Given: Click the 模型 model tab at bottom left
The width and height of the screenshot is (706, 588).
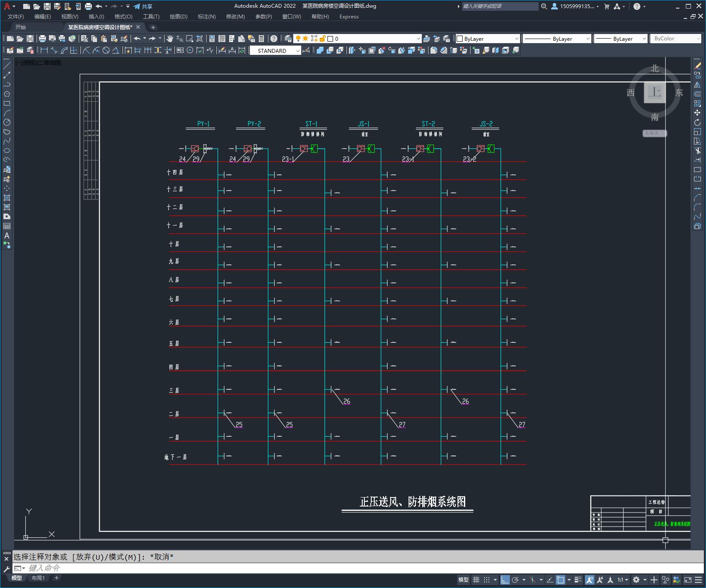Looking at the screenshot, I should 17,578.
